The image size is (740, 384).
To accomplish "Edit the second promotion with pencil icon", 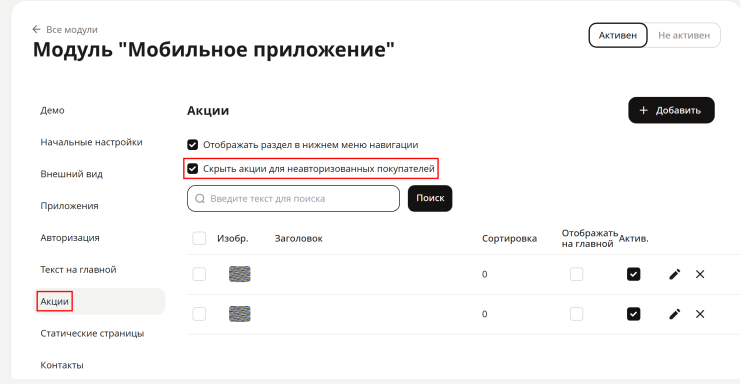I will 675,314.
